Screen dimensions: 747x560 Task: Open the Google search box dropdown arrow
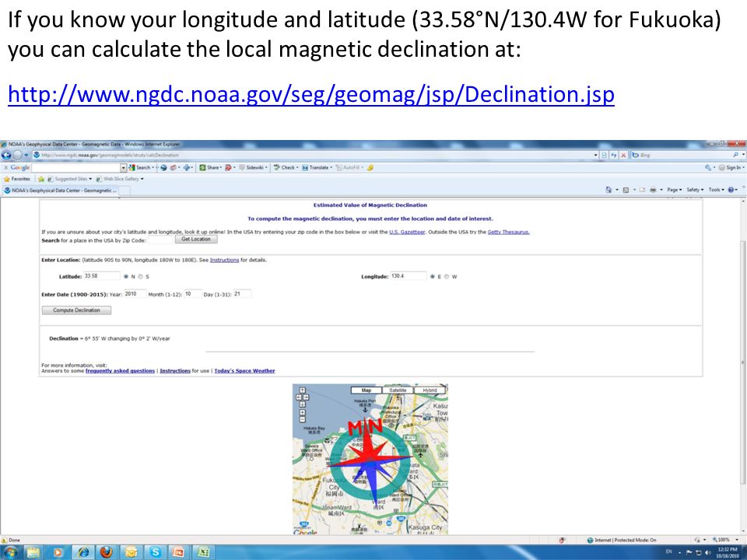tap(124, 168)
